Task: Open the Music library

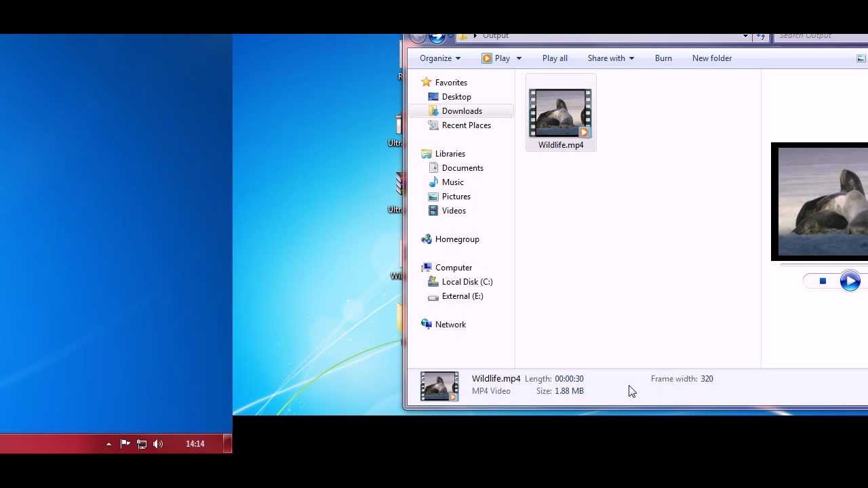Action: point(452,182)
